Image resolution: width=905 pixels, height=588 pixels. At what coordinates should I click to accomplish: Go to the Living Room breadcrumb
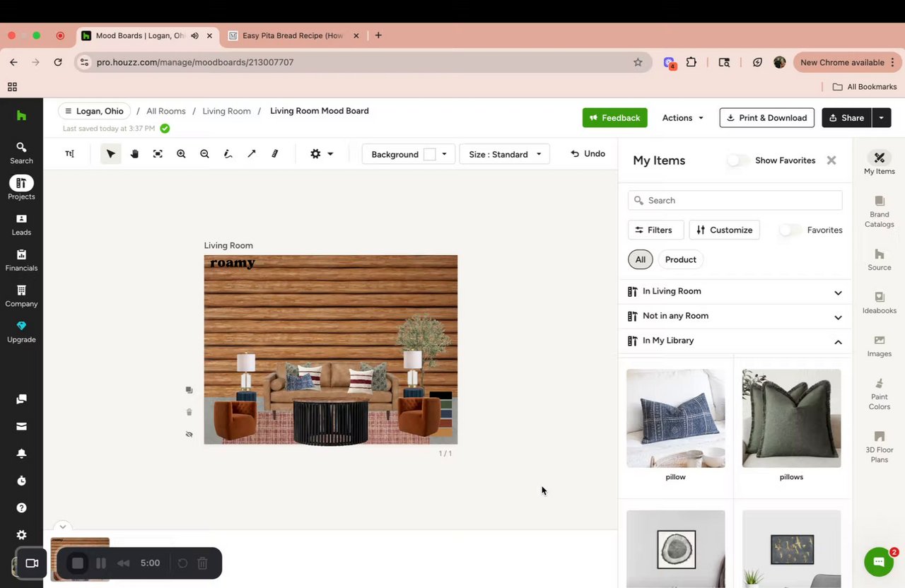point(226,111)
